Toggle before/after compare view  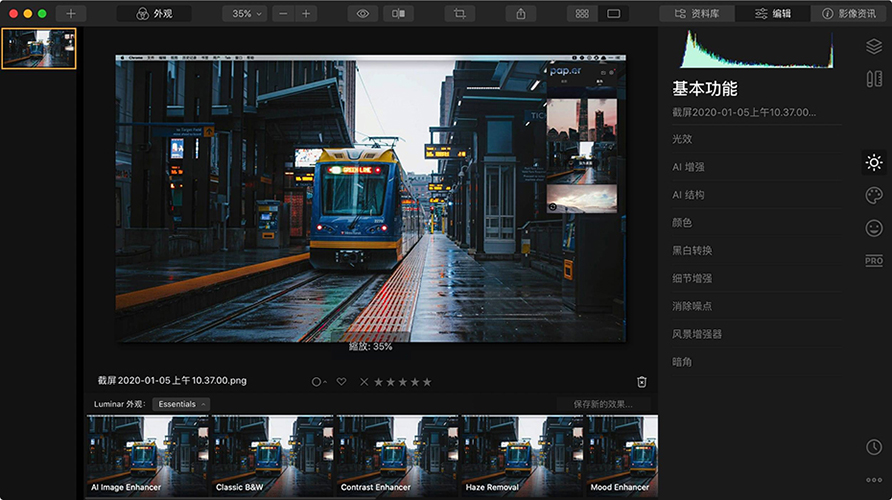coord(398,14)
